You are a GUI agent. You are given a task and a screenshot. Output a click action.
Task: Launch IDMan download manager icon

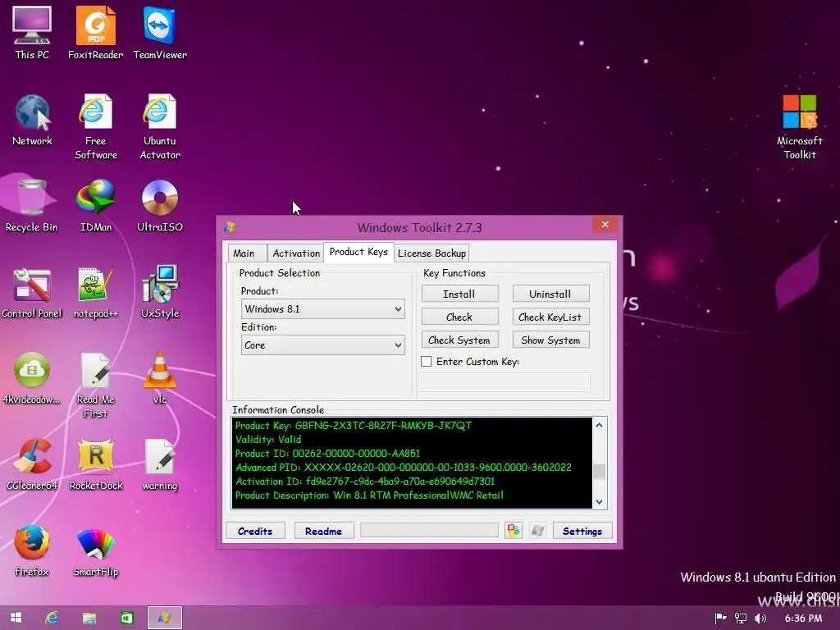point(95,206)
